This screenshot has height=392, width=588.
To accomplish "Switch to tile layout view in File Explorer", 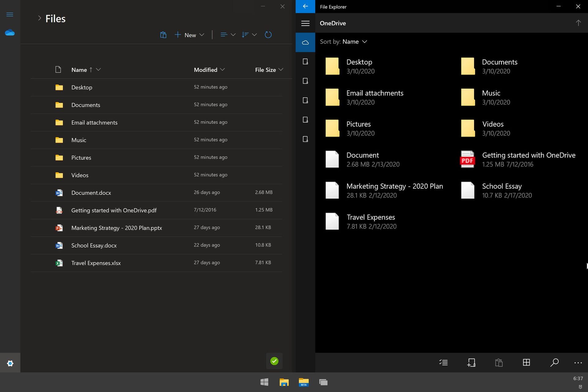I will (x=526, y=363).
